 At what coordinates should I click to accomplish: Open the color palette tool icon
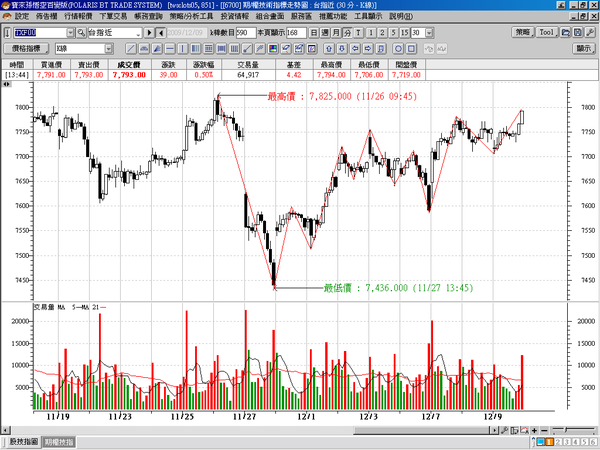[273, 49]
